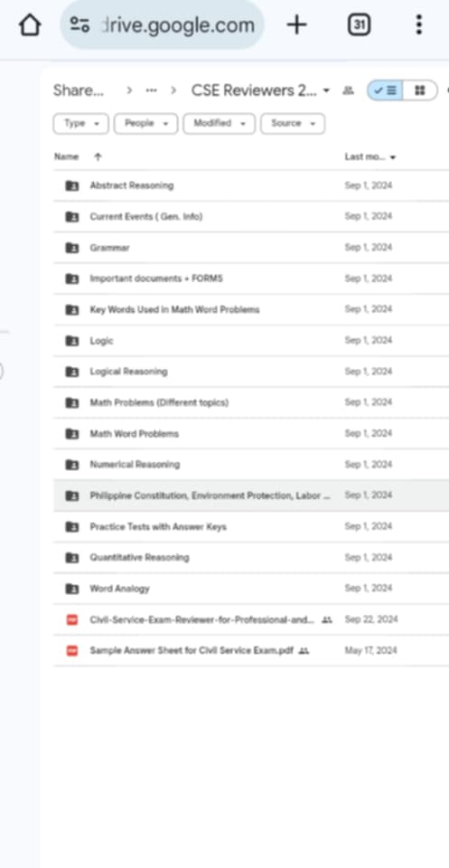
Task: Open the Abstract Reasoning folder
Action: point(132,185)
